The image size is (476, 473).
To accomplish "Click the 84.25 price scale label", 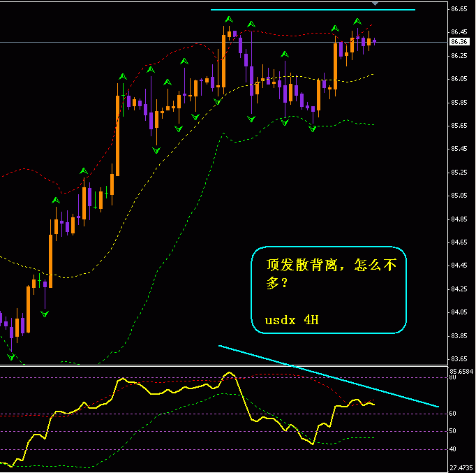I will pos(459,289).
